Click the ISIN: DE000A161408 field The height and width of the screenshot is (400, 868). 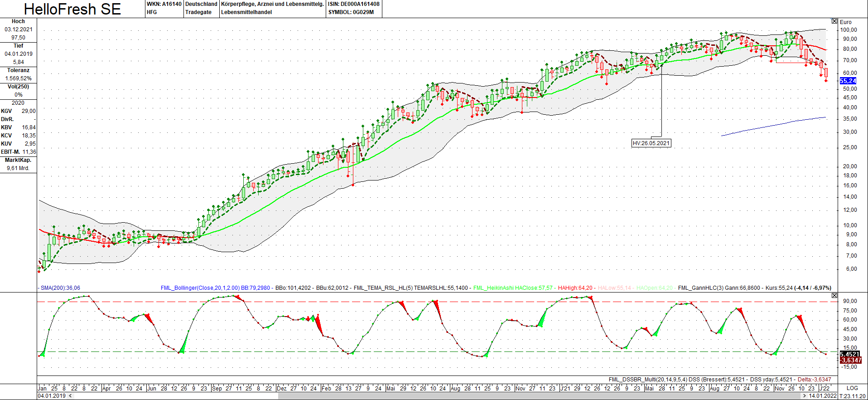[354, 4]
